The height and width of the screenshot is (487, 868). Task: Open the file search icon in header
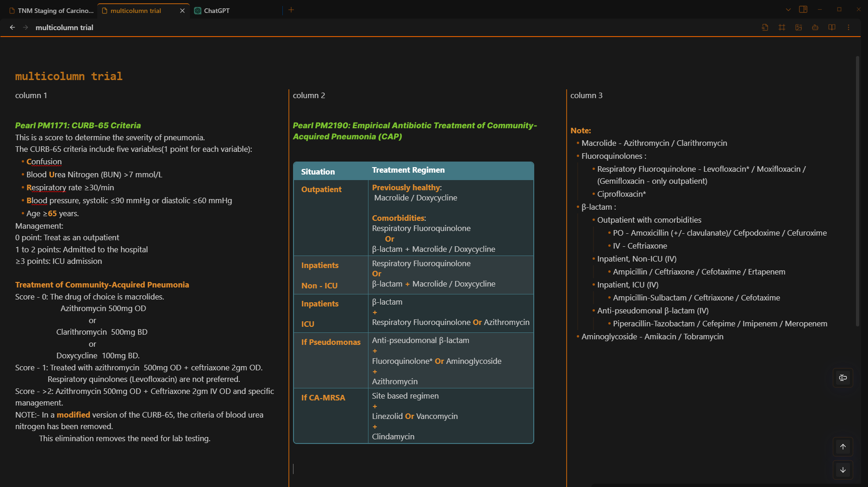tap(765, 27)
